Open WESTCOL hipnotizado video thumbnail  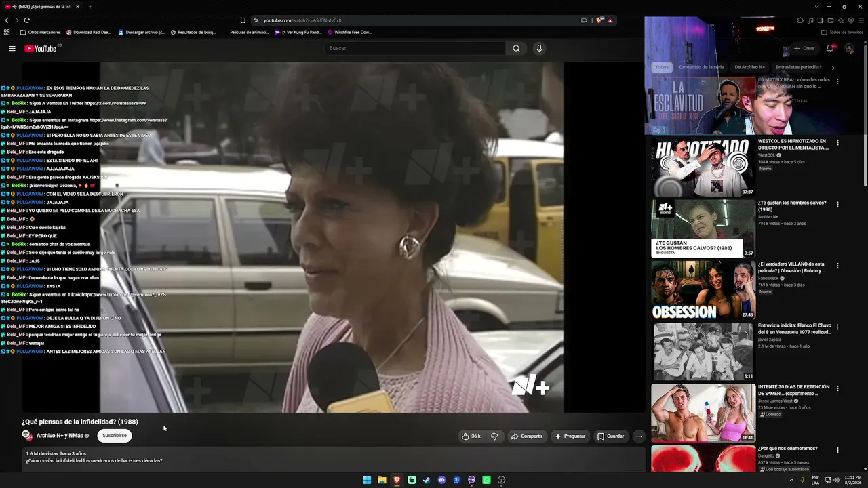[703, 167]
